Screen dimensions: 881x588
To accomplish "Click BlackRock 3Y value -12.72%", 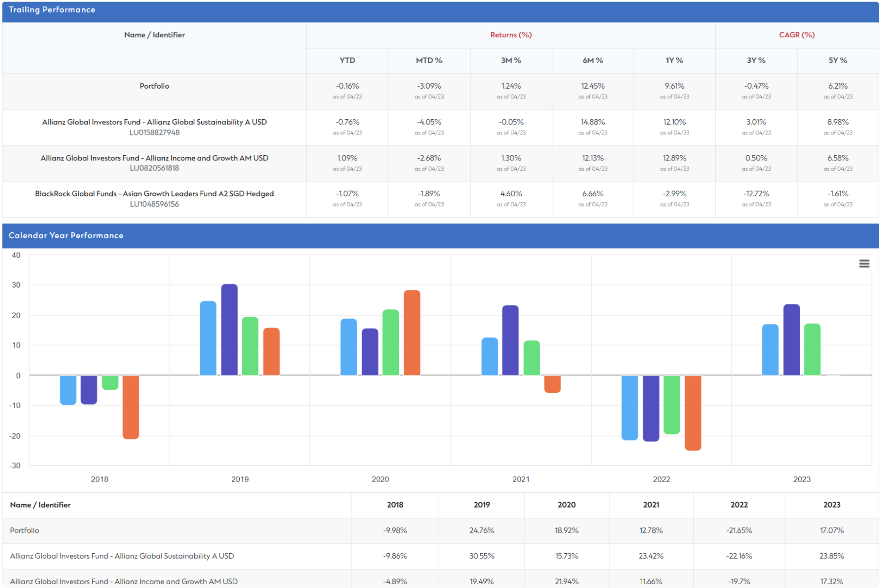I will 756,194.
